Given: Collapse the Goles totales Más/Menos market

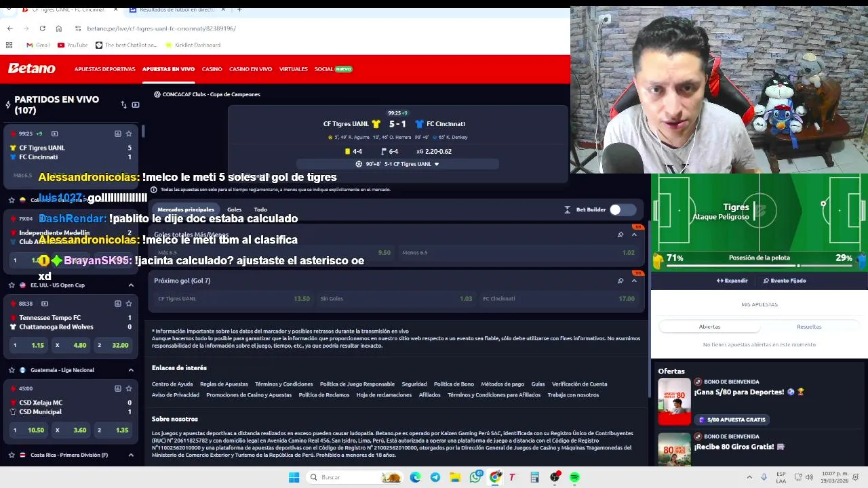Looking at the screenshot, I should click(634, 235).
